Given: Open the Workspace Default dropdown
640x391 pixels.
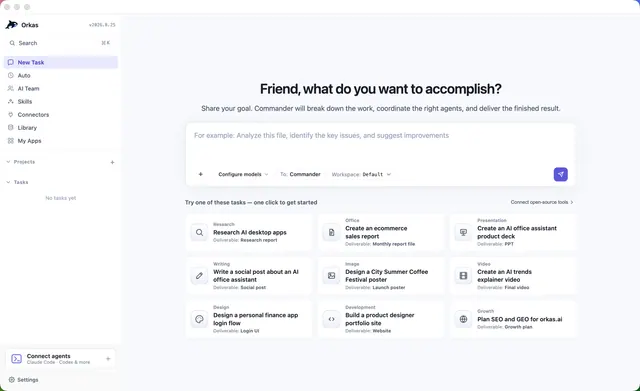Looking at the screenshot, I should [x=361, y=174].
